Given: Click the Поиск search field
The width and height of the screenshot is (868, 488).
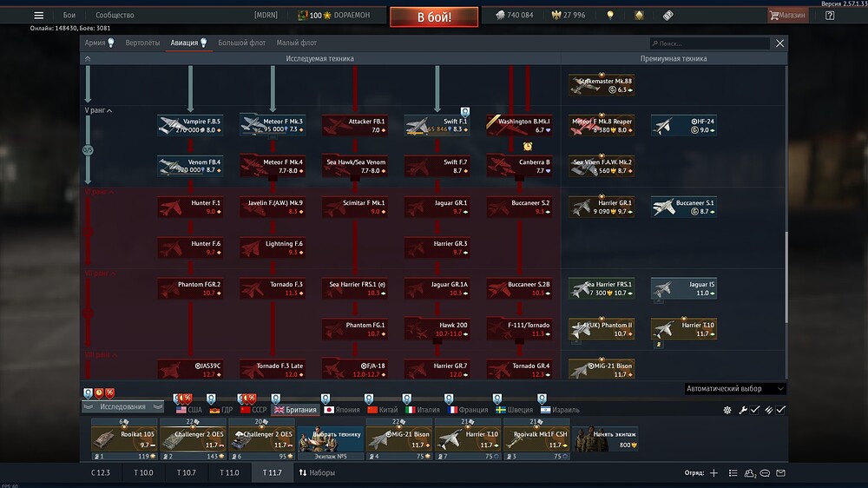Looking at the screenshot, I should pos(710,43).
